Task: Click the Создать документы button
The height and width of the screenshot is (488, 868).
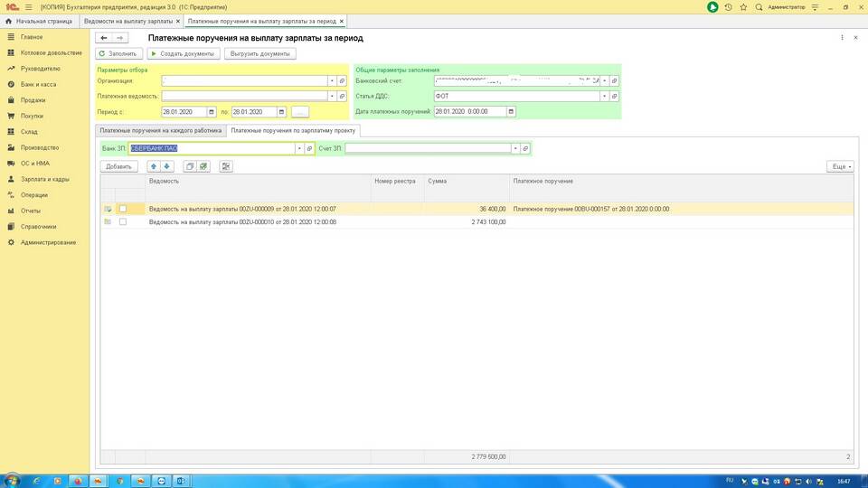Action: coord(184,53)
